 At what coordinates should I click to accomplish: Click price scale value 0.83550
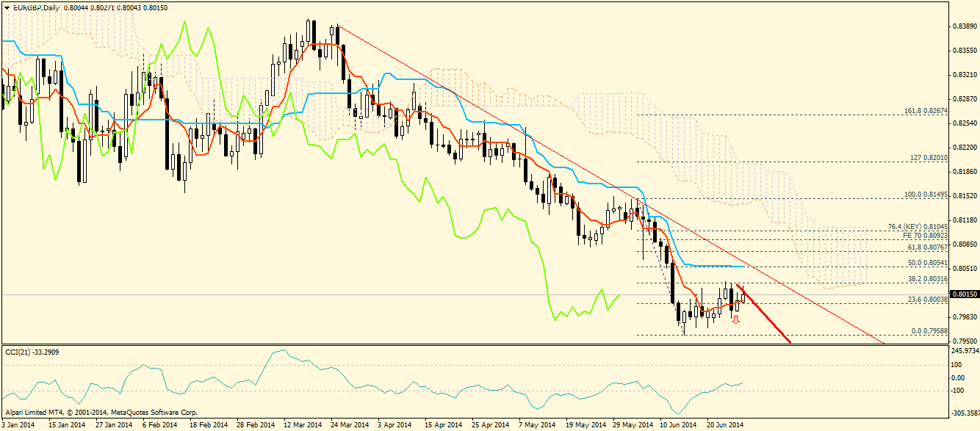pyautogui.click(x=964, y=51)
